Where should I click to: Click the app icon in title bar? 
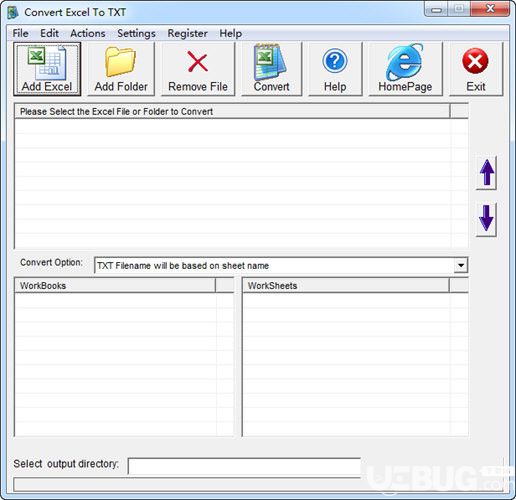tap(13, 12)
